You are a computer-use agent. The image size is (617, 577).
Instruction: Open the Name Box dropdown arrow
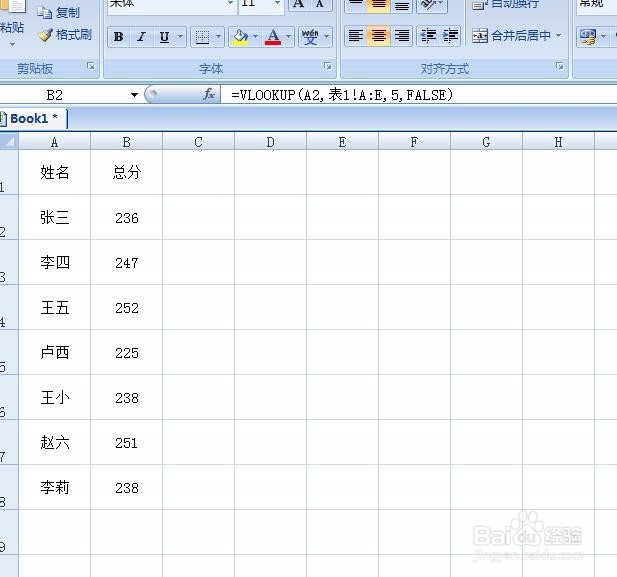(x=134, y=95)
